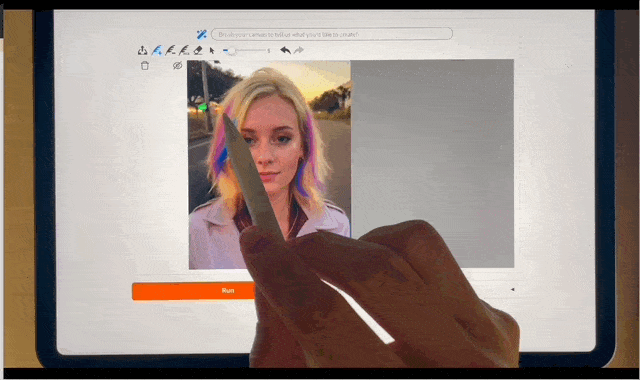Click the portrait image on the canvas

tap(269, 165)
